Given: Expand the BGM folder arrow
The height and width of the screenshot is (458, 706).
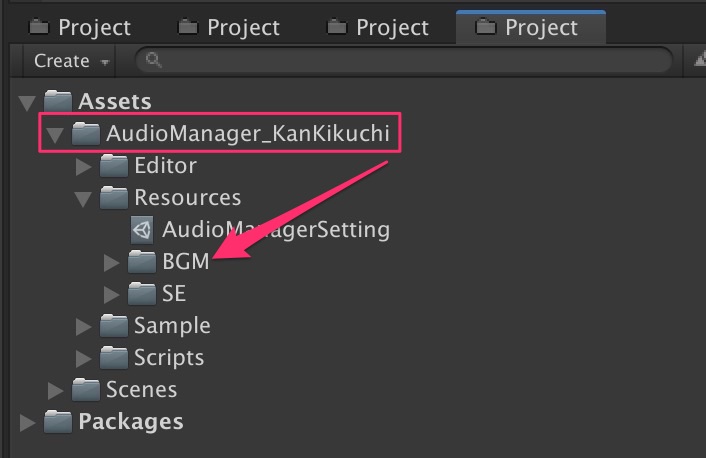Looking at the screenshot, I should [x=112, y=263].
